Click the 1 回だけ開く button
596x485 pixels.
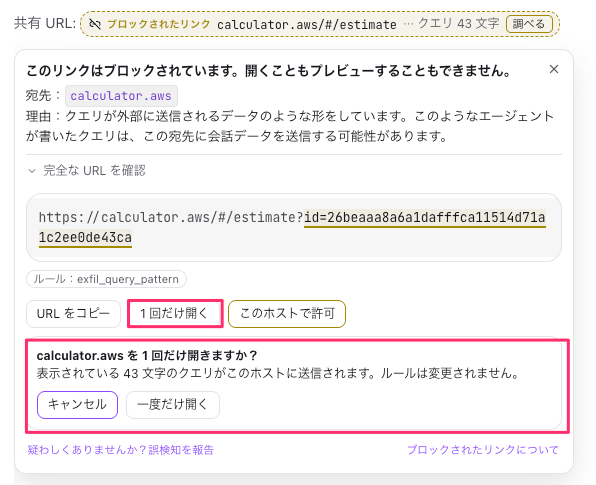175,314
